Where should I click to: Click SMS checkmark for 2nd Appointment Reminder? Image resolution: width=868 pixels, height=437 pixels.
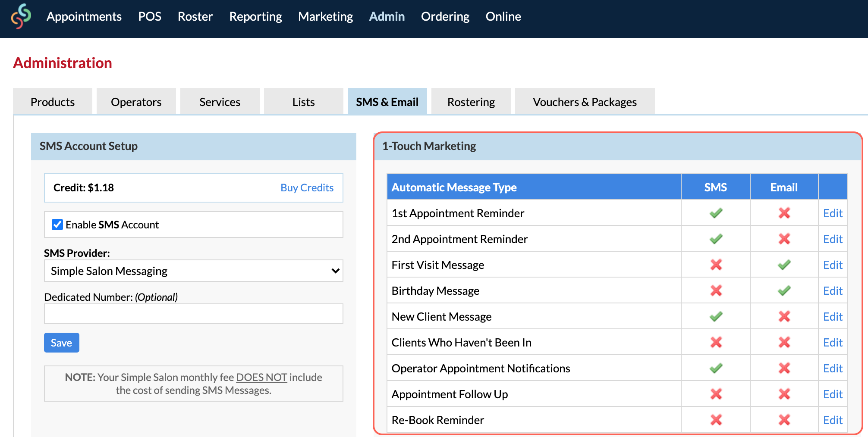pyautogui.click(x=716, y=239)
